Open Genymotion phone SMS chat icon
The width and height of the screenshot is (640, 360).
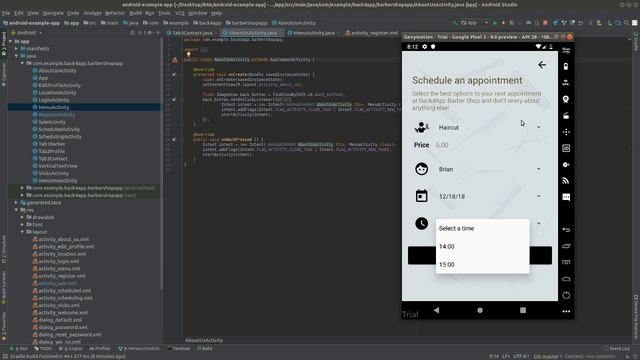point(566,197)
